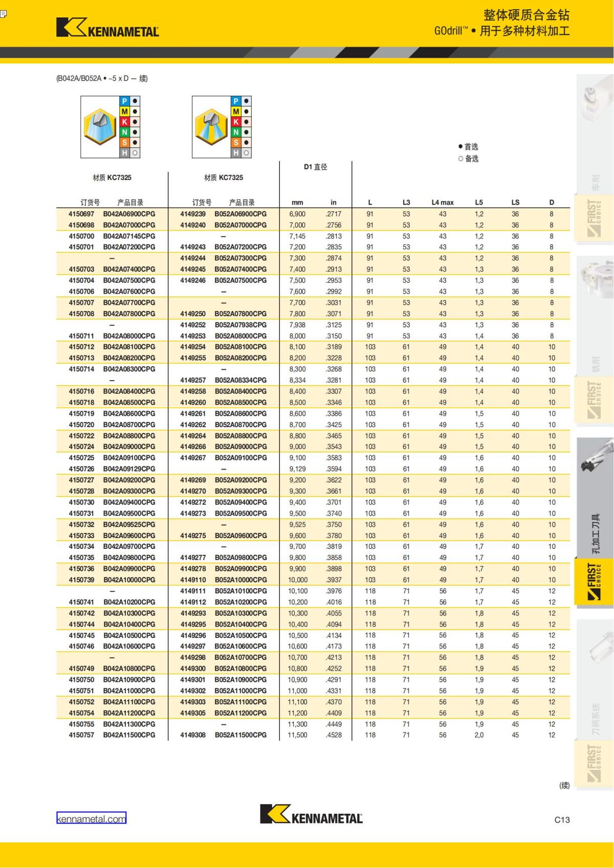Click the hollow alternate dot legend ○备选
Image resolution: width=614 pixels, height=868 pixels.
[468, 159]
